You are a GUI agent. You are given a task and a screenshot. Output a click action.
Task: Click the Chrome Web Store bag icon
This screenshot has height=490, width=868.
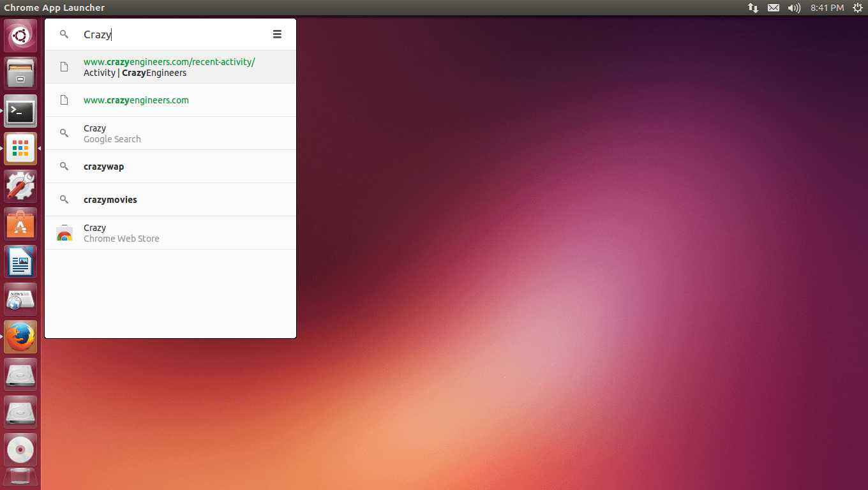click(64, 233)
